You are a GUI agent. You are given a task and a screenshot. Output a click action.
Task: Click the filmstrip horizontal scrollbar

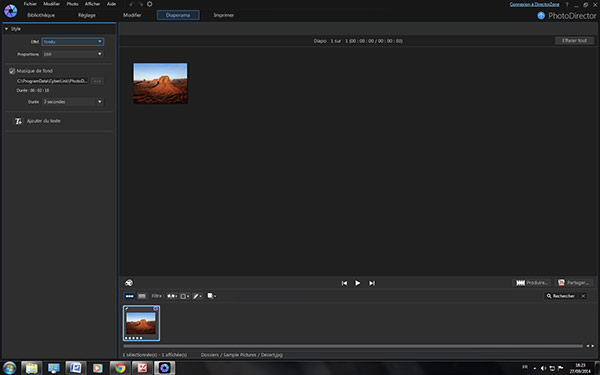click(x=353, y=346)
